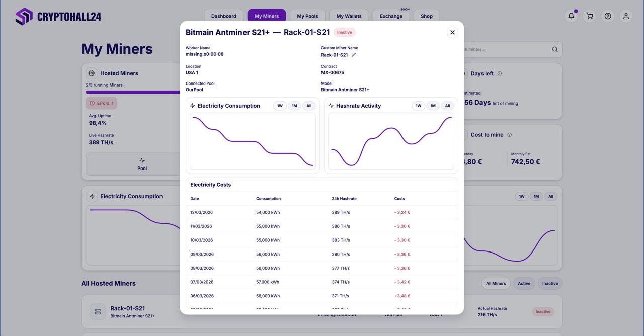644x336 pixels.
Task: Select the All Miners filter button
Action: (x=496, y=283)
